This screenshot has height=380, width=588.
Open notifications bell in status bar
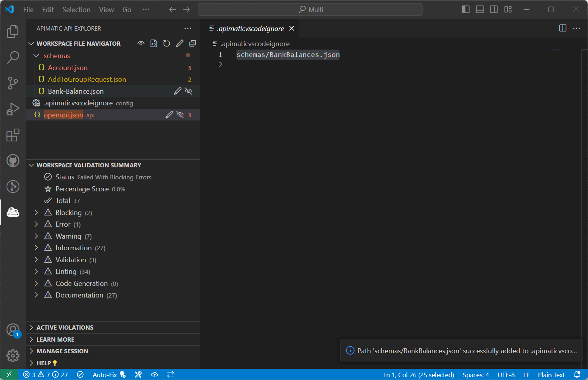tap(577, 375)
